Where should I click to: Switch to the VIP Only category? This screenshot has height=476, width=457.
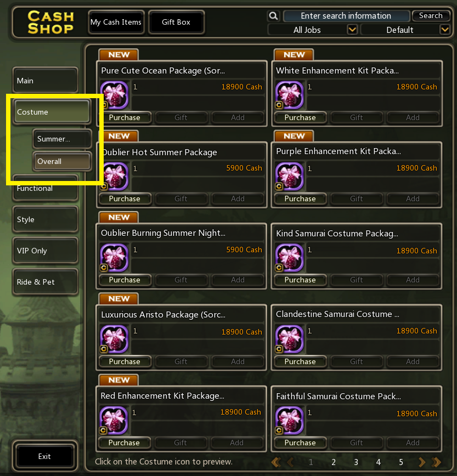coord(45,251)
